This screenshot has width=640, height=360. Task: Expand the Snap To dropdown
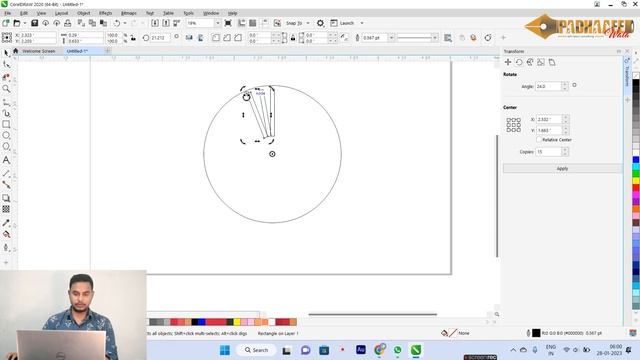click(308, 23)
